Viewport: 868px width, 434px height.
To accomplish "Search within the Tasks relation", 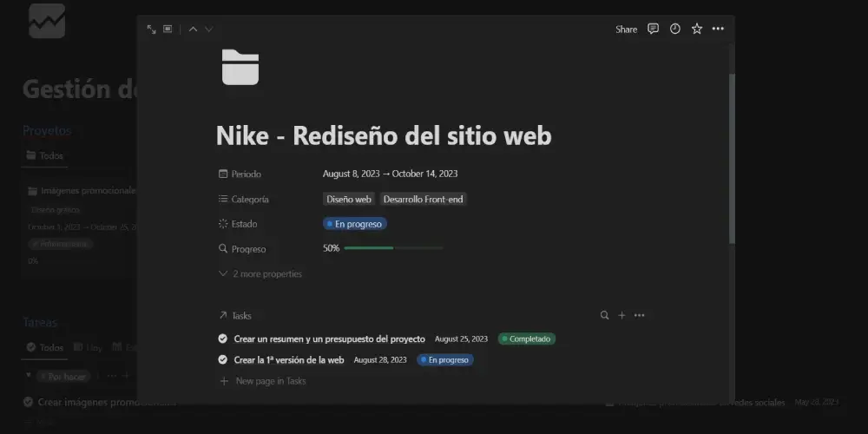I will (x=604, y=315).
